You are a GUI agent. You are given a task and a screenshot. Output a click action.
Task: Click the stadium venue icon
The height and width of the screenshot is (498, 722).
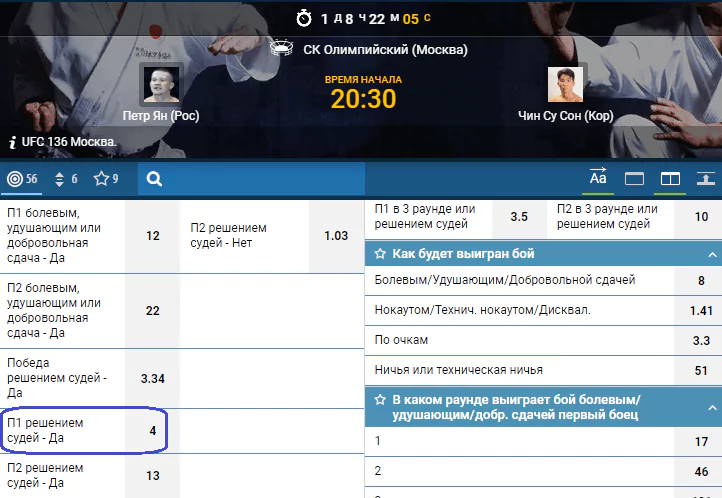(x=281, y=48)
